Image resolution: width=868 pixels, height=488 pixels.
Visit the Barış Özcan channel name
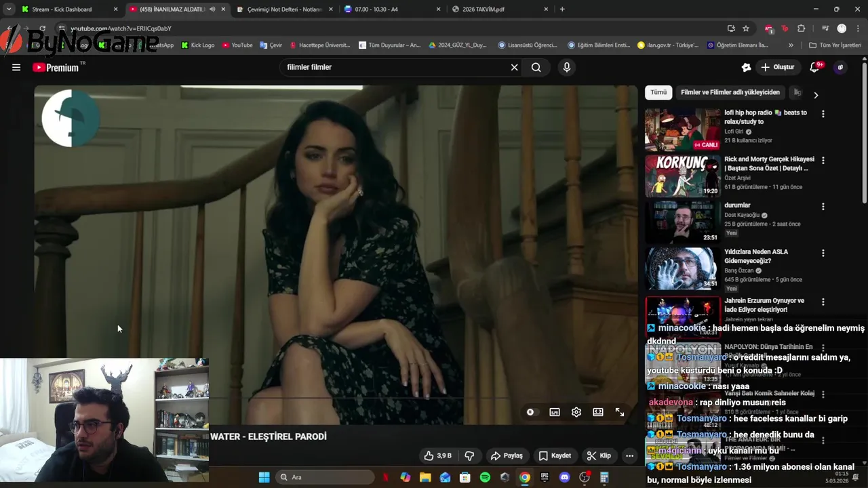click(740, 270)
